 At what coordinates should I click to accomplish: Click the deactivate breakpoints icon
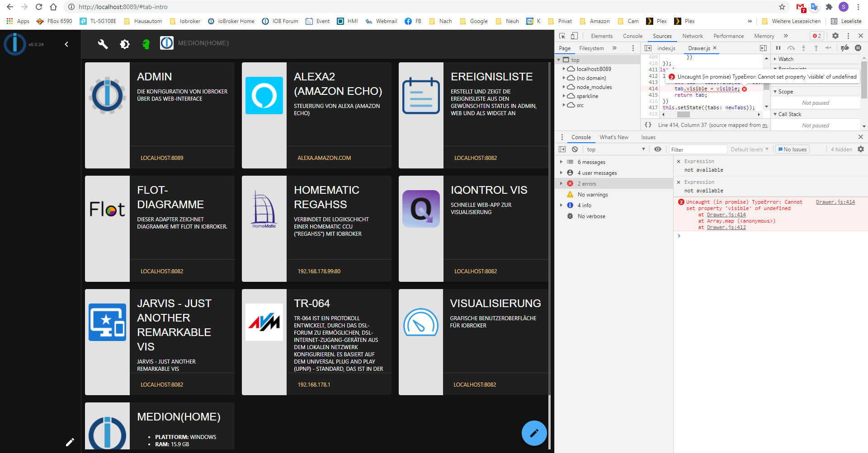pos(844,48)
